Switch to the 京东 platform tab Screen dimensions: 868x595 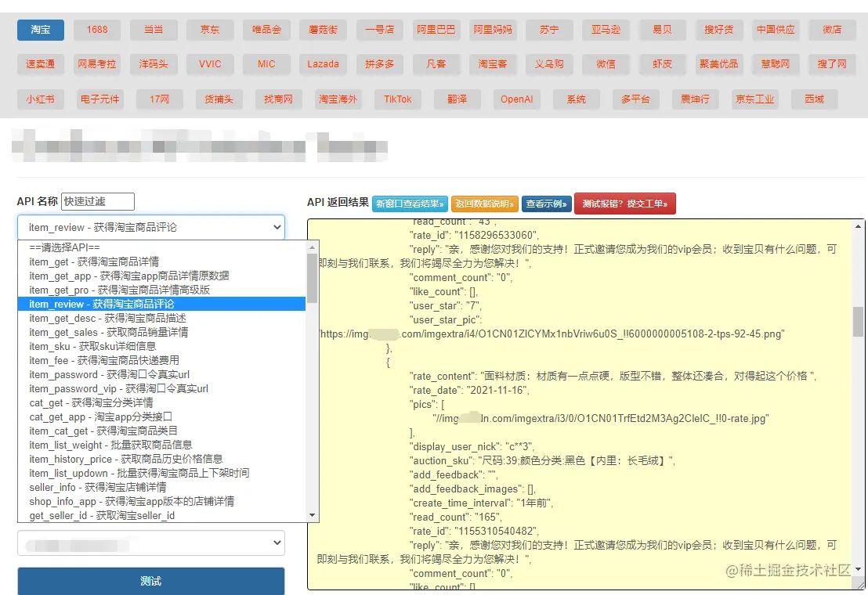[210, 30]
